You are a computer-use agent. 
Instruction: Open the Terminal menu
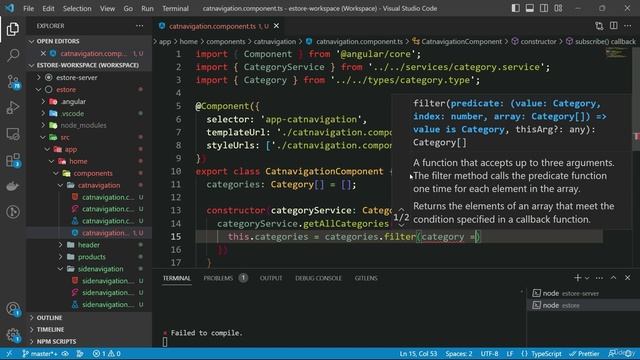coord(176,8)
